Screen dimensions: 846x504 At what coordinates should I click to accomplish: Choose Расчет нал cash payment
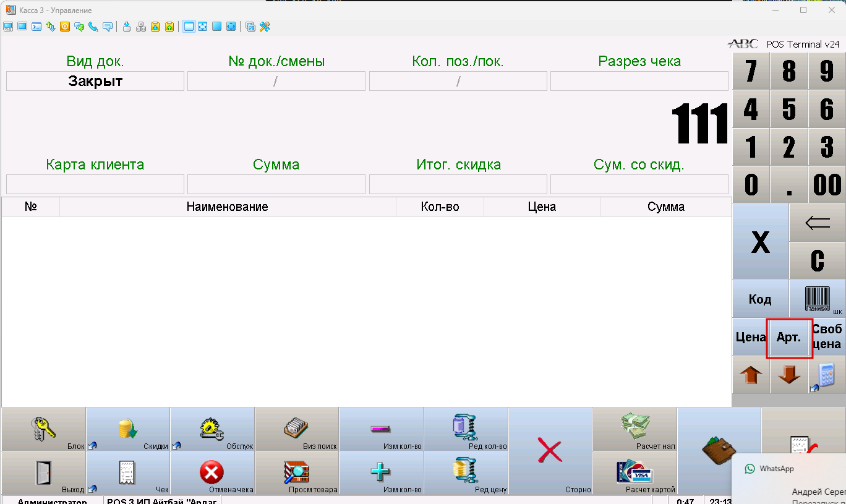click(635, 429)
